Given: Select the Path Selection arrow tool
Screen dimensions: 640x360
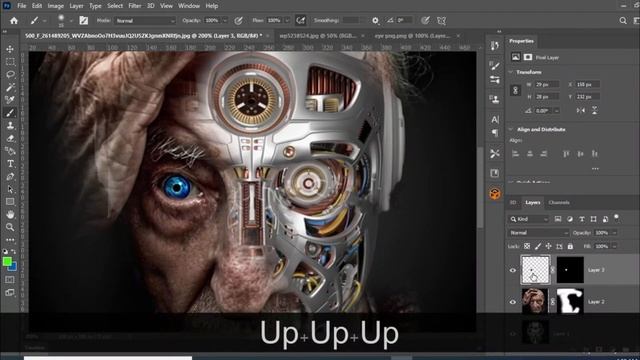Looking at the screenshot, I should [x=10, y=189].
